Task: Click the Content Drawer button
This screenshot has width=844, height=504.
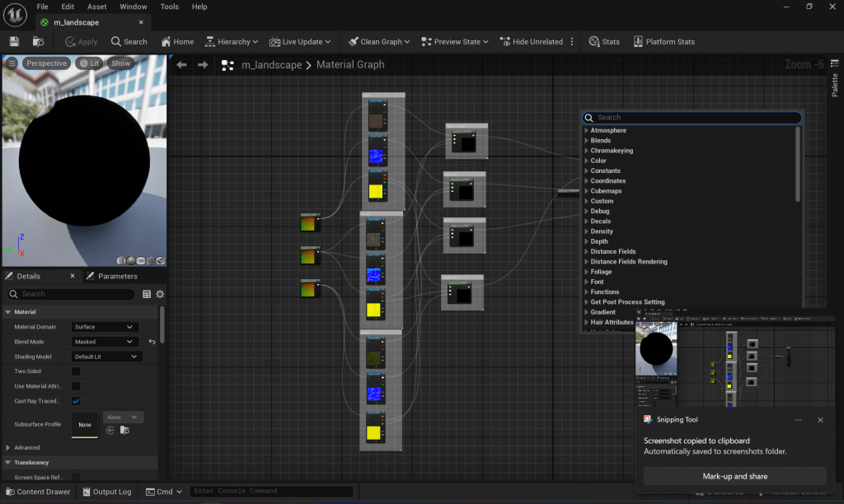Action: (x=37, y=492)
